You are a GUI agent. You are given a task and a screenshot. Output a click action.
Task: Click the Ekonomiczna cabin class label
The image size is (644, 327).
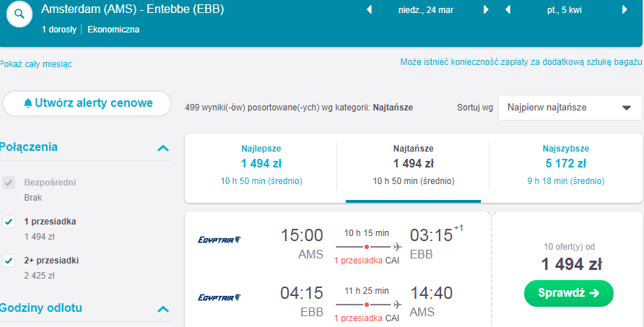(x=113, y=30)
